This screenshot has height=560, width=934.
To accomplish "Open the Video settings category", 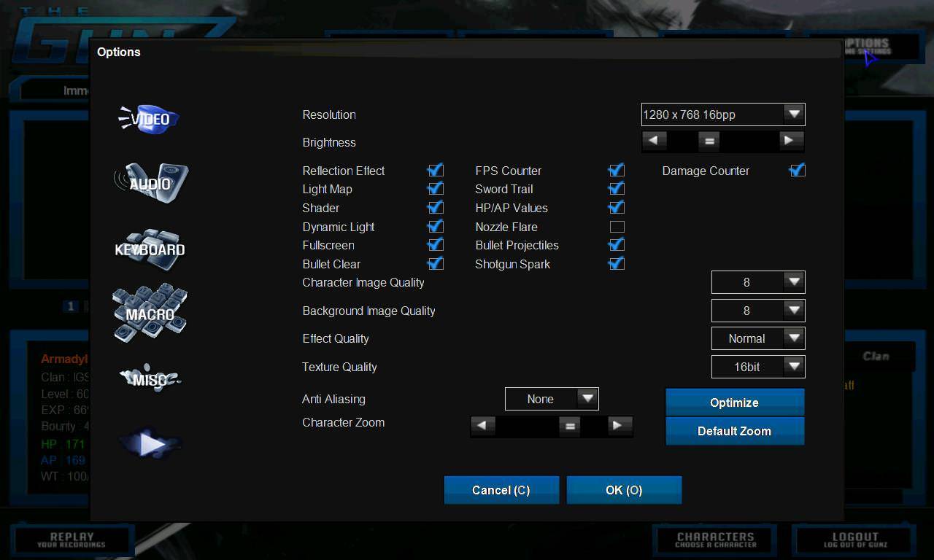I will click(150, 119).
